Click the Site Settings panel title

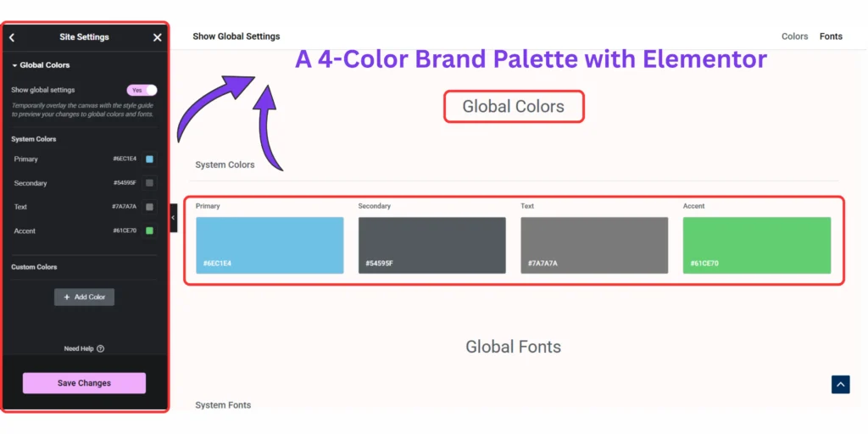[84, 37]
